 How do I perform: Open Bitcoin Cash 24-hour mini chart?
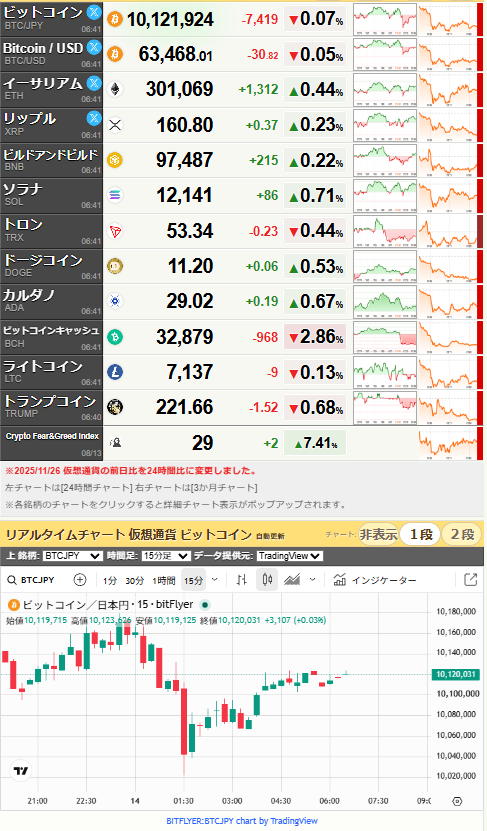385,337
